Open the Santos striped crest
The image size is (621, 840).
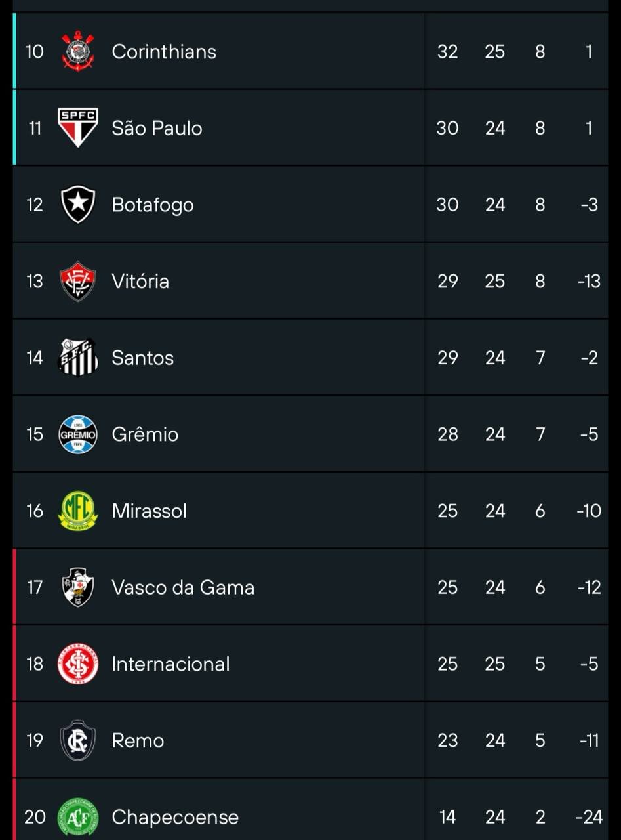(x=78, y=358)
